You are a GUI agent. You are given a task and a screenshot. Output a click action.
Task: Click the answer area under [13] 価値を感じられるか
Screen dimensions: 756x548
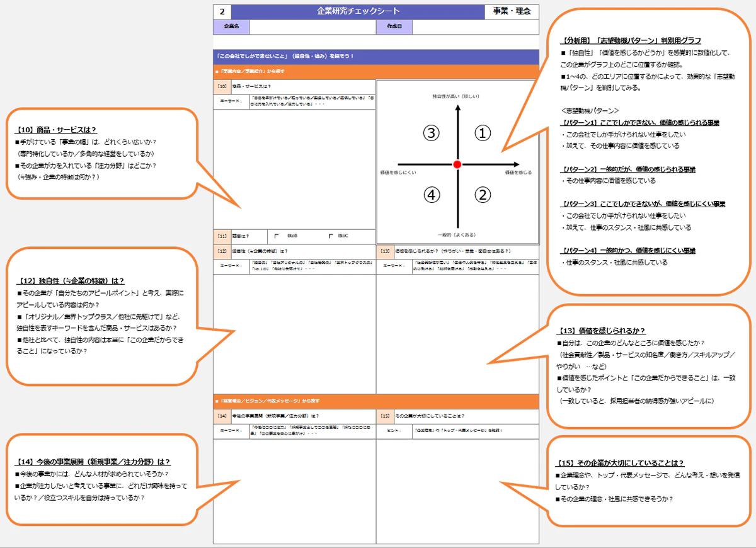point(457,334)
